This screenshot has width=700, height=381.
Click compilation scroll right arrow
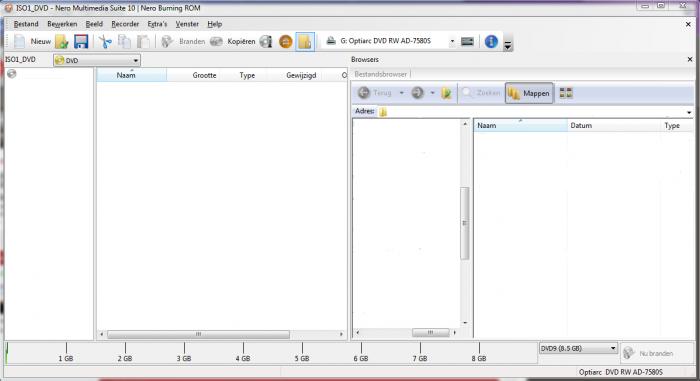341,334
